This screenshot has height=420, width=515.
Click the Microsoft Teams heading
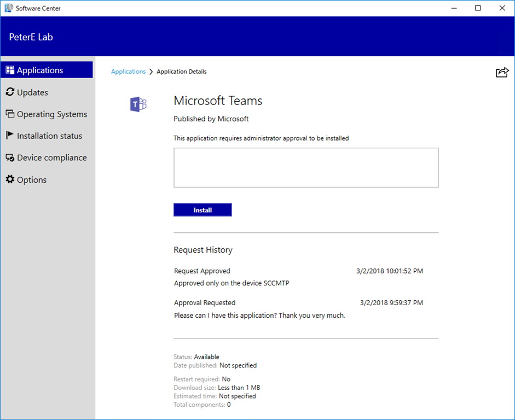coord(218,101)
